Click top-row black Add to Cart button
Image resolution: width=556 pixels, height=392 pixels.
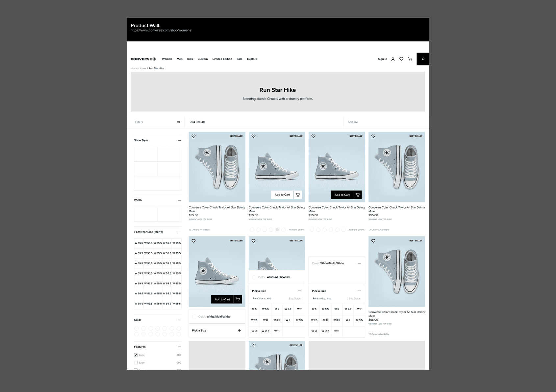tap(342, 195)
